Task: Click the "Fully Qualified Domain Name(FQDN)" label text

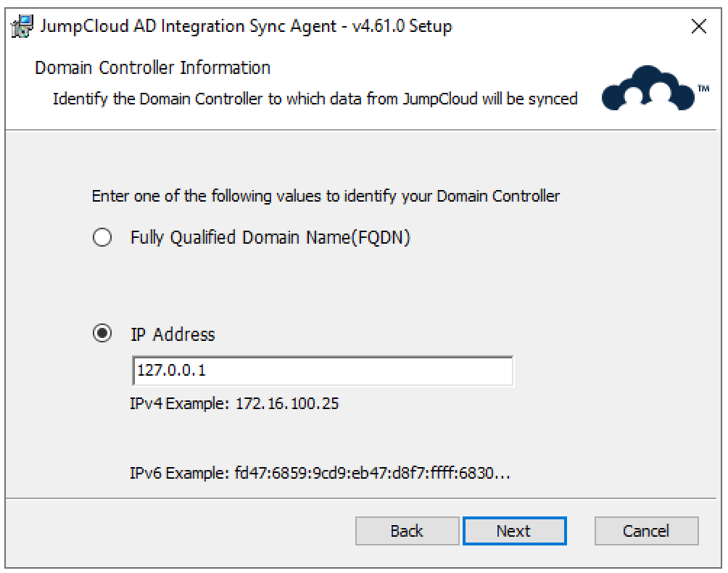Action: click(270, 238)
